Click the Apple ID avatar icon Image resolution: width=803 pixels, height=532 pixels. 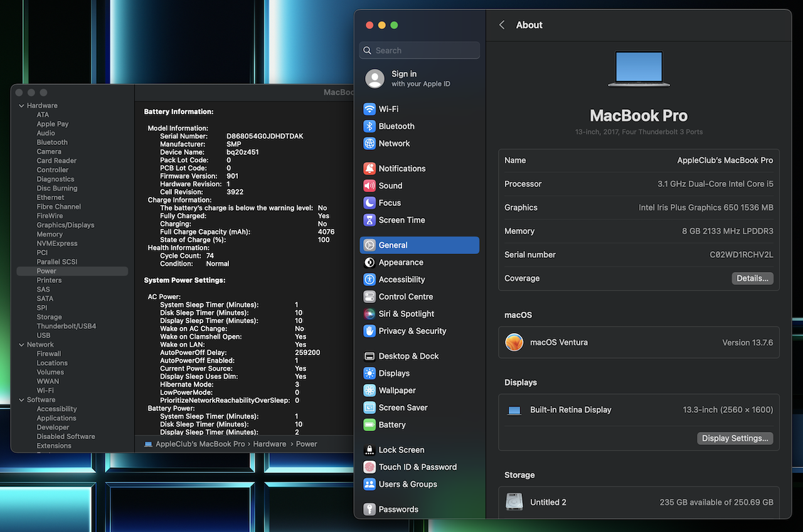click(375, 78)
